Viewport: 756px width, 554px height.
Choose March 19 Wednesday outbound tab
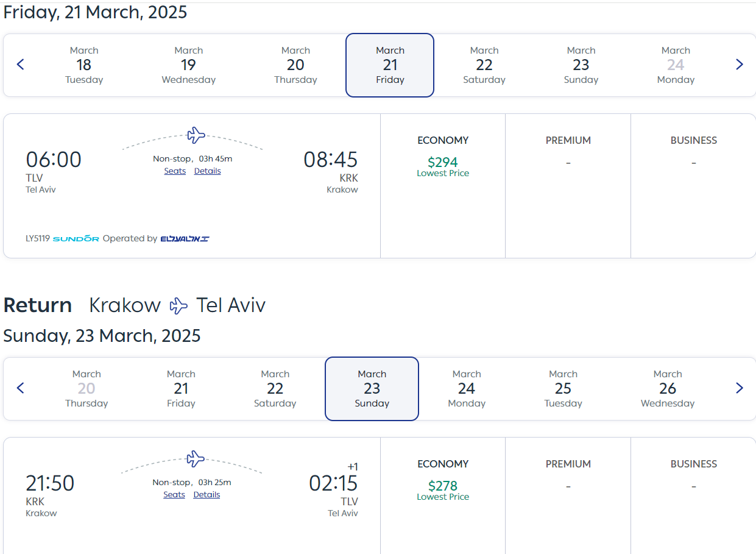[x=189, y=65]
